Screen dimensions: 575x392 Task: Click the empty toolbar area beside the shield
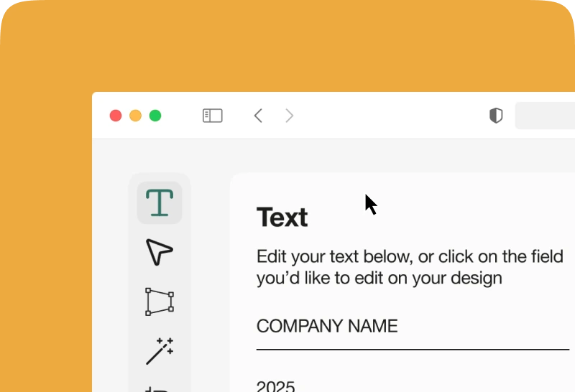(395, 116)
